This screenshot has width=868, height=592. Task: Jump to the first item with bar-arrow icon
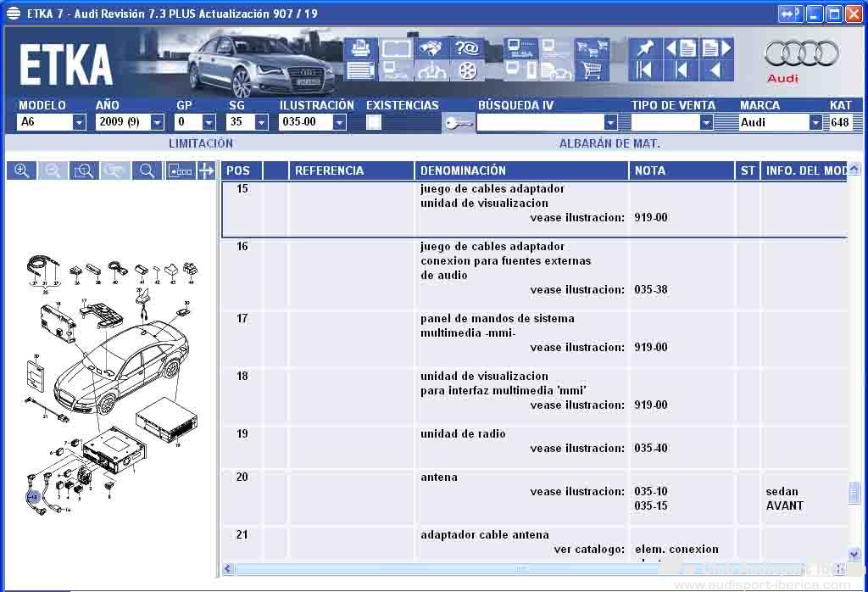tap(644, 71)
